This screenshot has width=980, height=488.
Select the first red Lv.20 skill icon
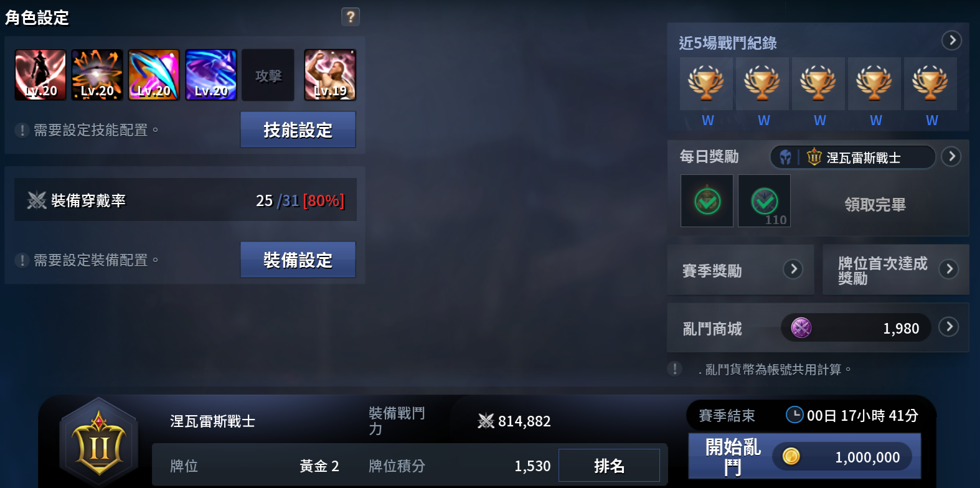tap(40, 75)
